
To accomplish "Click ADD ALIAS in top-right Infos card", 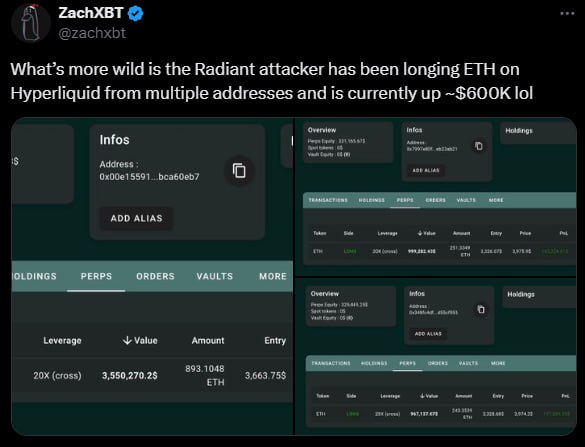I will click(x=426, y=171).
